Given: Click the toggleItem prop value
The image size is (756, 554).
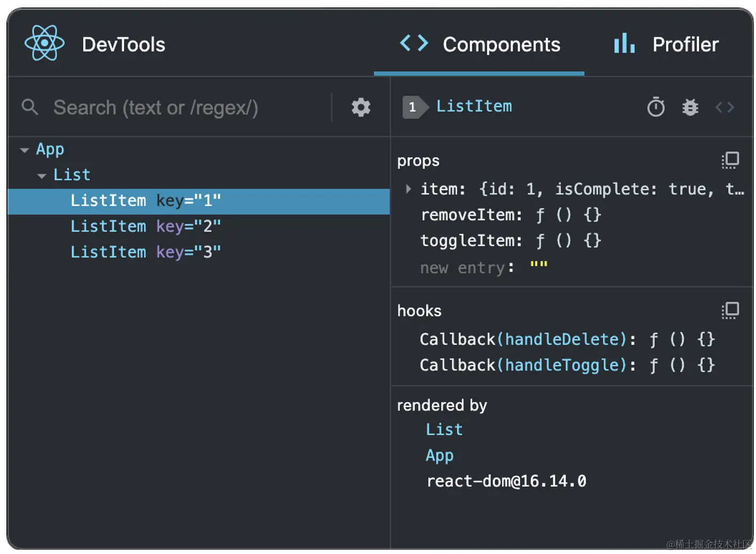Looking at the screenshot, I should (569, 240).
